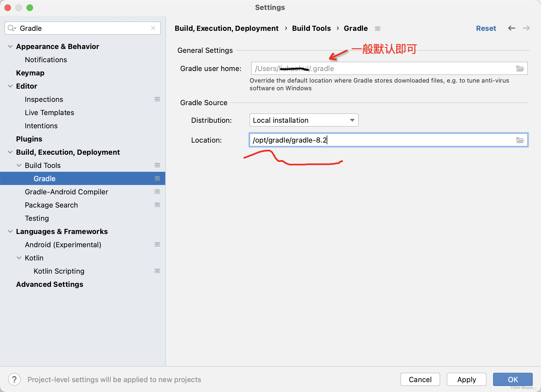
Task: Collapse Languages & Frameworks section
Action: (10, 231)
